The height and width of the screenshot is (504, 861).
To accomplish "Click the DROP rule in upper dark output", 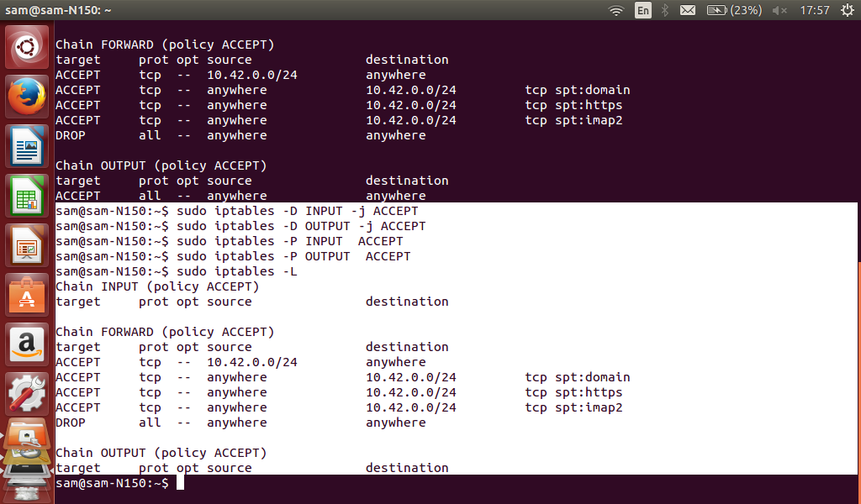I will tap(240, 135).
